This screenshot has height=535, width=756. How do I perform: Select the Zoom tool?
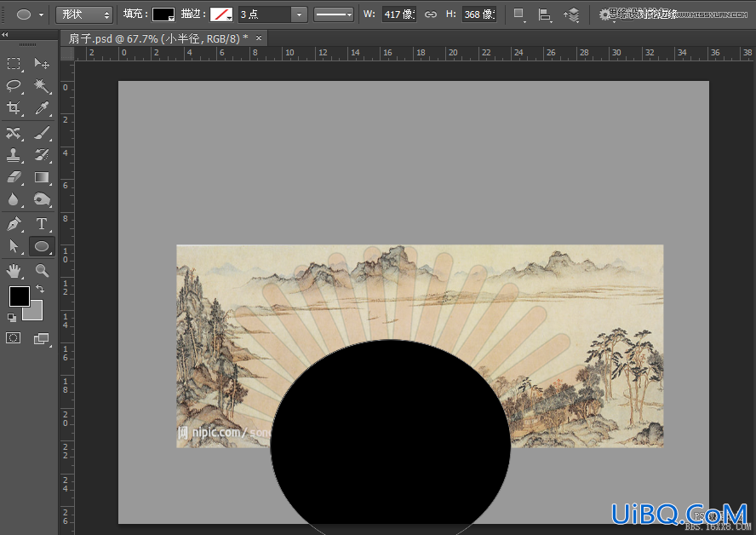(x=42, y=271)
